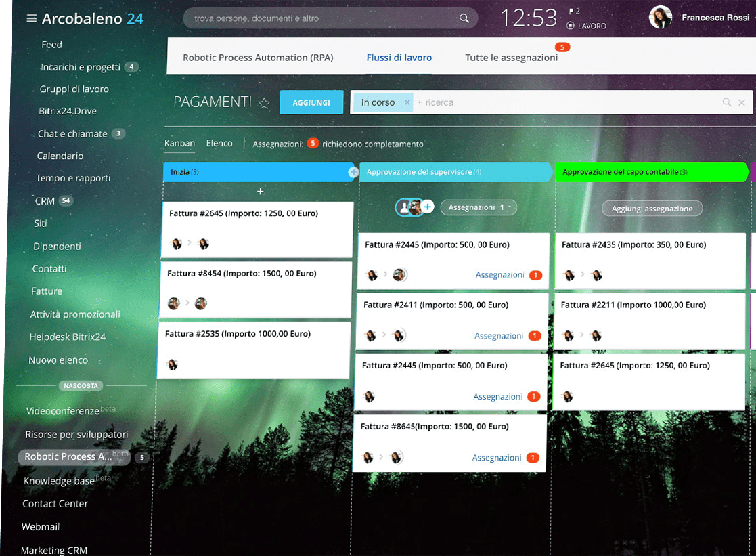
Task: Open Webmail in the sidebar
Action: (41, 527)
